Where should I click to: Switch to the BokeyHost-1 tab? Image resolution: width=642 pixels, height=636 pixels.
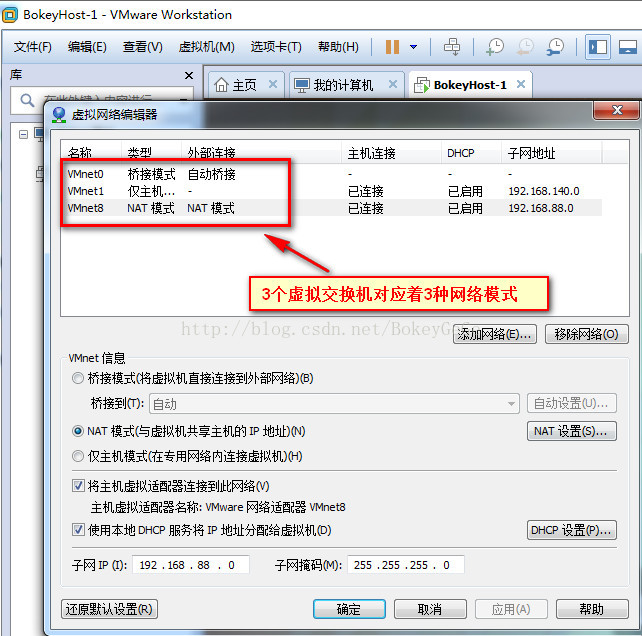click(x=470, y=85)
